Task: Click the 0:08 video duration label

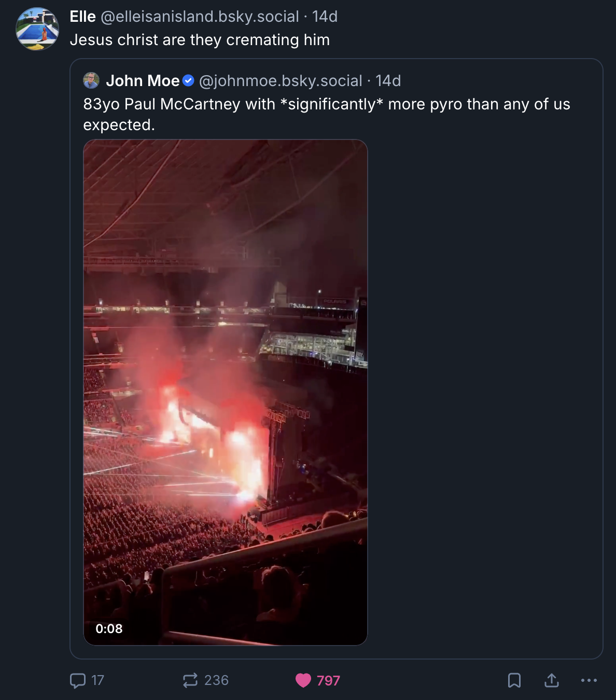Action: pos(109,628)
